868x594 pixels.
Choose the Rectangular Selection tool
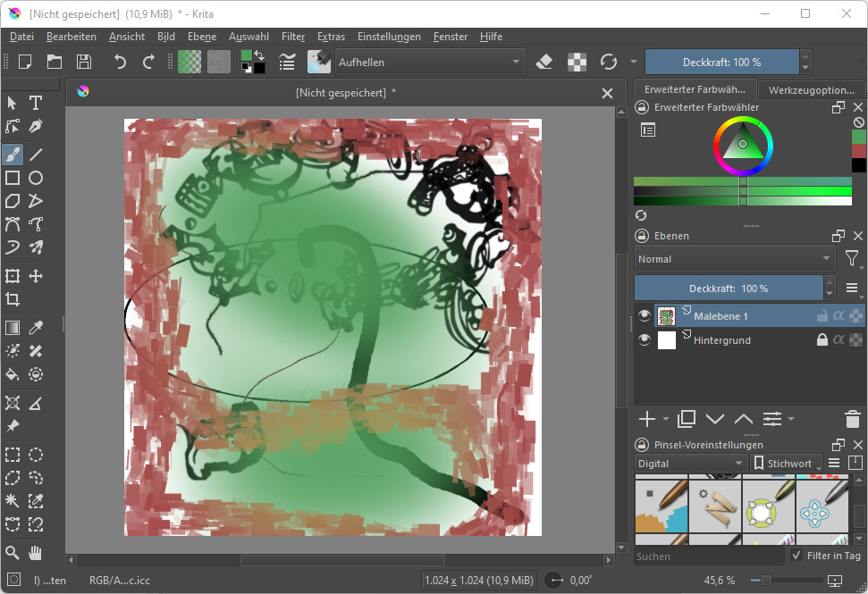13,455
